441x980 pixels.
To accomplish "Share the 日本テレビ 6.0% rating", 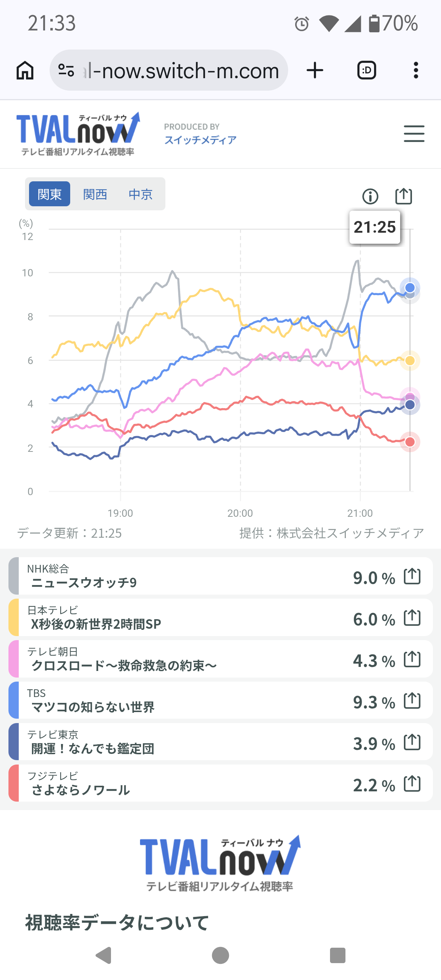I will [412, 617].
